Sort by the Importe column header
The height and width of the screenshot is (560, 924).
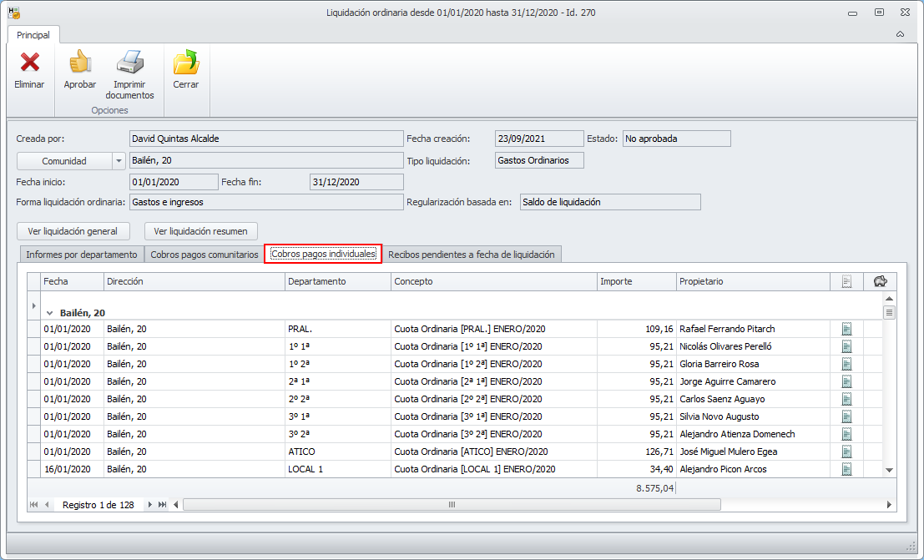pyautogui.click(x=636, y=282)
